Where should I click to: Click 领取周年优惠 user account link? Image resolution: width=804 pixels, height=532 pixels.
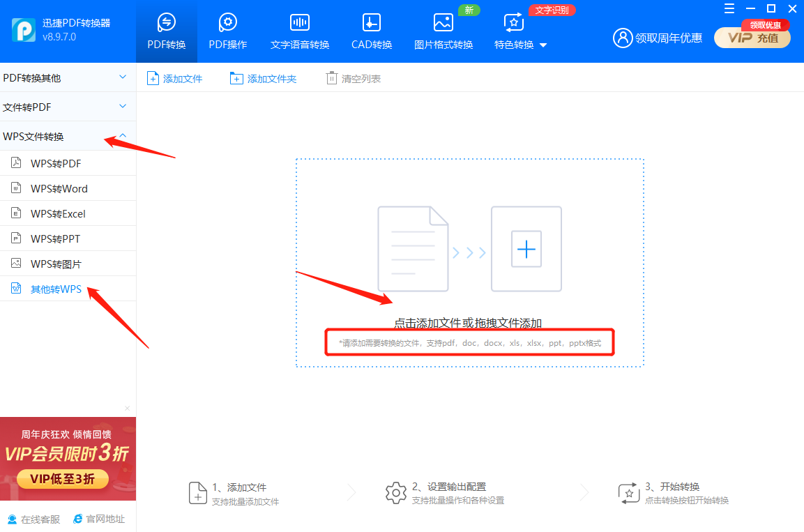point(658,38)
